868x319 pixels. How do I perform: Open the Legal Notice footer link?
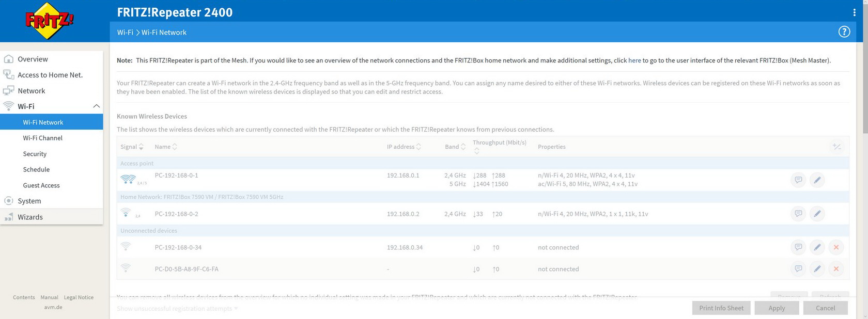(x=79, y=297)
